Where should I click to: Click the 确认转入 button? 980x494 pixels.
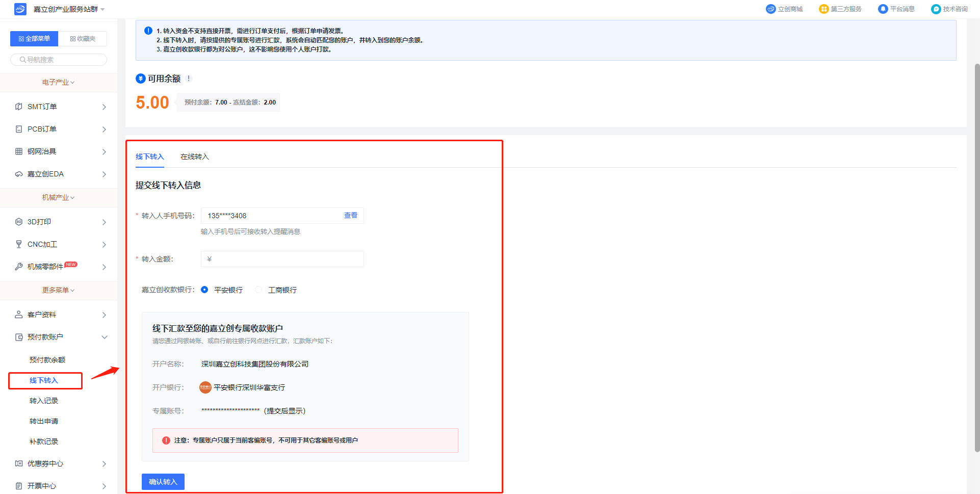coord(163,482)
